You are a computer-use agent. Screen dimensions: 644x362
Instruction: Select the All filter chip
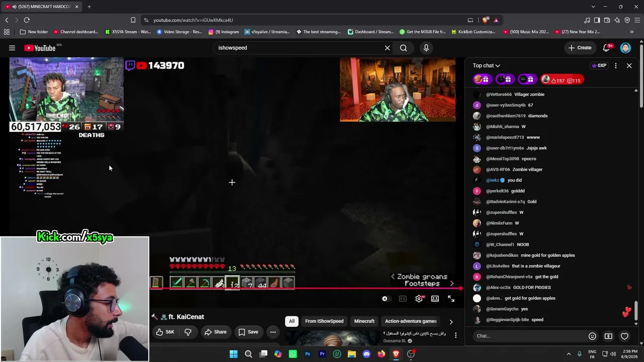[292, 321]
